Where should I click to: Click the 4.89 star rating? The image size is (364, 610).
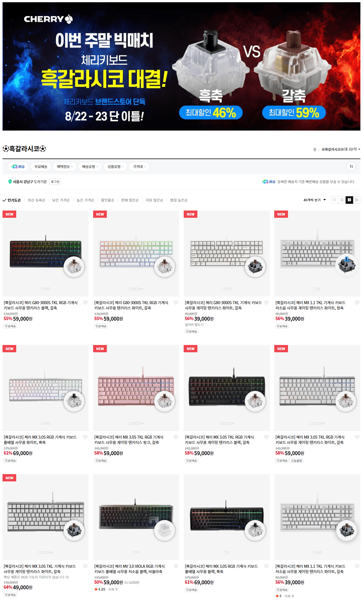(x=100, y=589)
